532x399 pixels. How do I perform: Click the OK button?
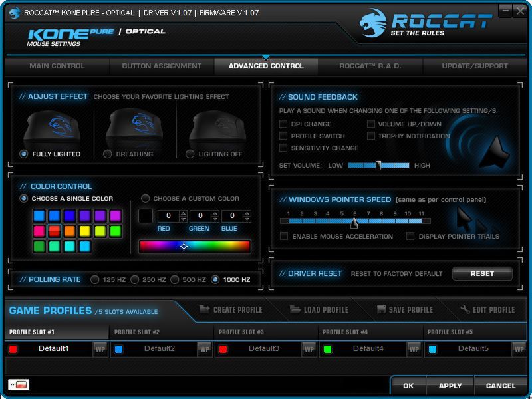point(408,386)
